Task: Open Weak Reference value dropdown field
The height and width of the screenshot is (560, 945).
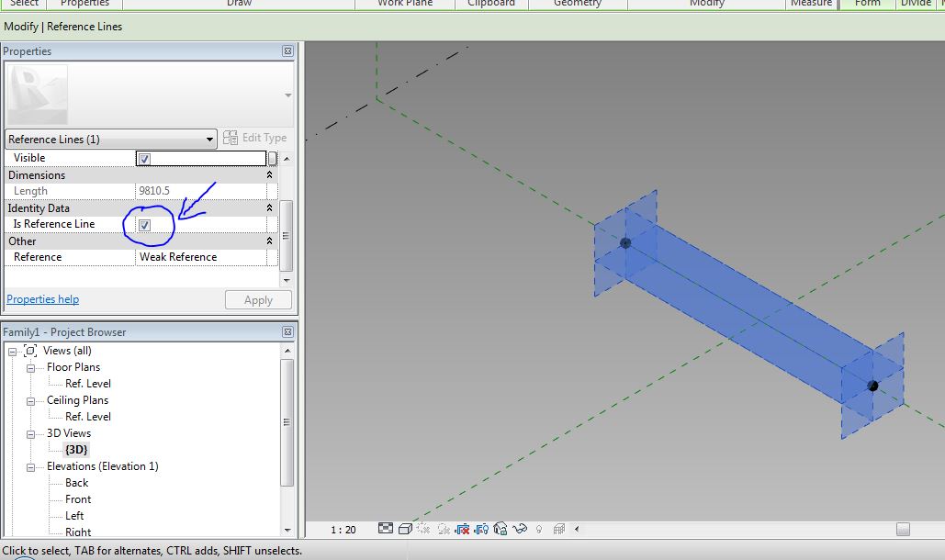Action: [201, 257]
